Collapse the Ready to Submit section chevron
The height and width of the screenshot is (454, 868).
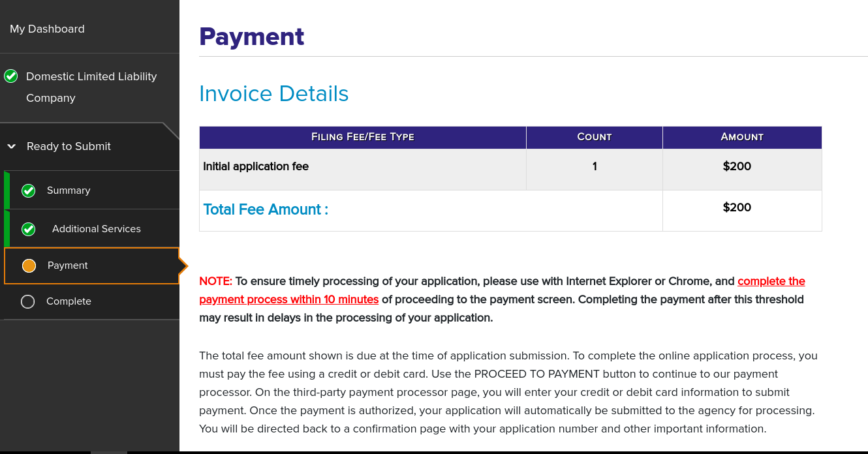11,147
